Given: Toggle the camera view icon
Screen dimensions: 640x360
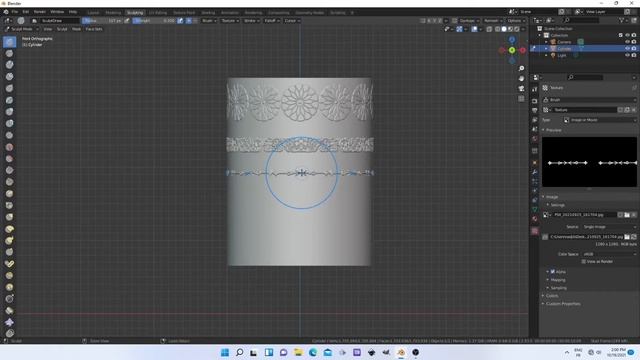Looking at the screenshot, I should point(521,89).
